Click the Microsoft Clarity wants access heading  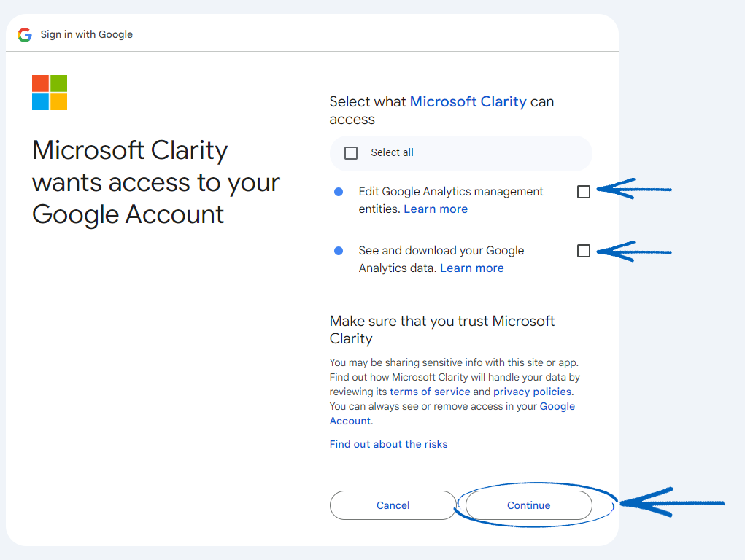[156, 182]
